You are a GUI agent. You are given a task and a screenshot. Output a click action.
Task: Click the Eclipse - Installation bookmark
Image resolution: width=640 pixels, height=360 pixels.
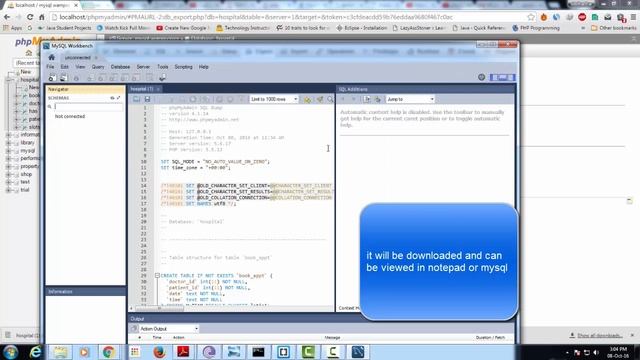pos(361,28)
